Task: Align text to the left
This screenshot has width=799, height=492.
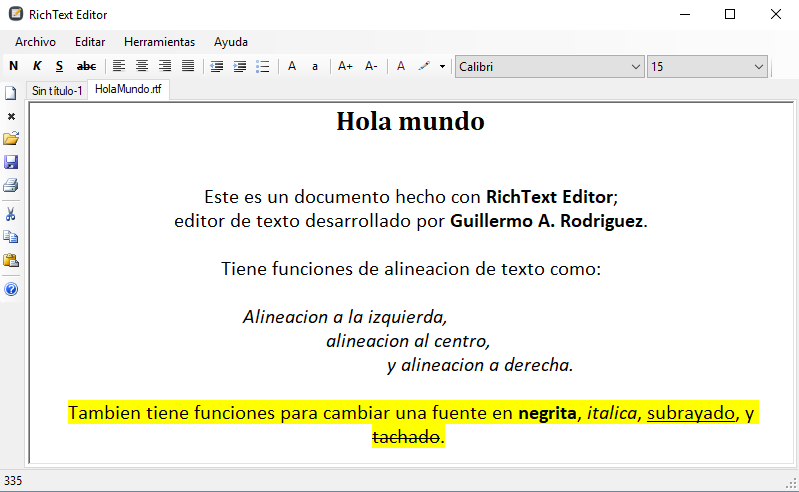Action: pos(119,66)
